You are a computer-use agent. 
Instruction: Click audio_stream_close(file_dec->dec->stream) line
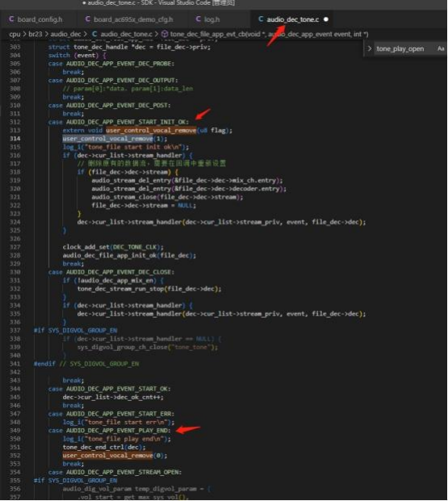pyautogui.click(x=167, y=197)
